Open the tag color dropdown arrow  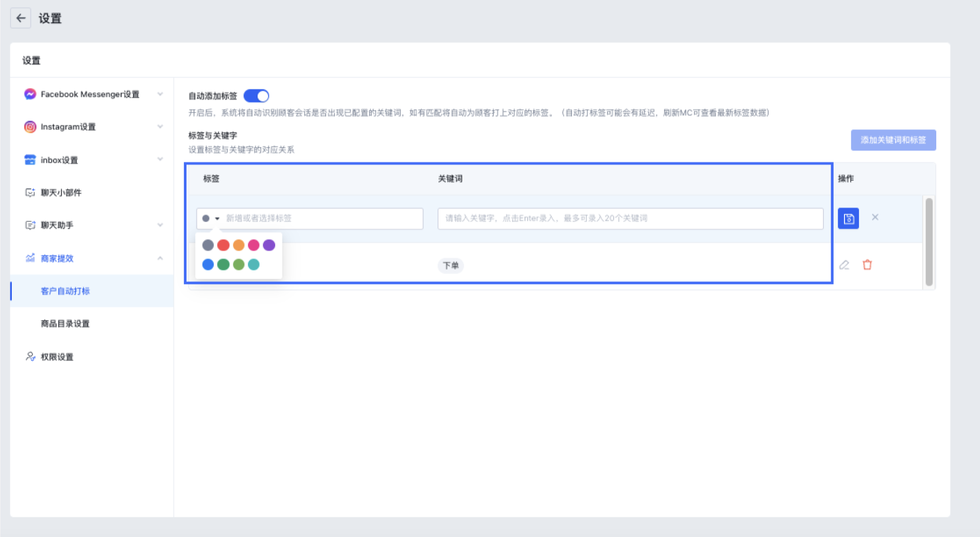click(x=217, y=219)
